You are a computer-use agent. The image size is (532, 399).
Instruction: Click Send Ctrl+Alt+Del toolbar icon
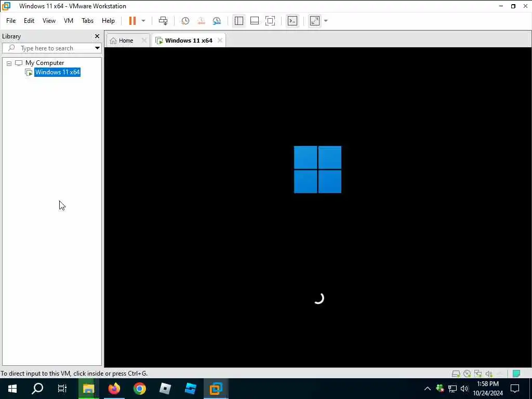pos(163,21)
